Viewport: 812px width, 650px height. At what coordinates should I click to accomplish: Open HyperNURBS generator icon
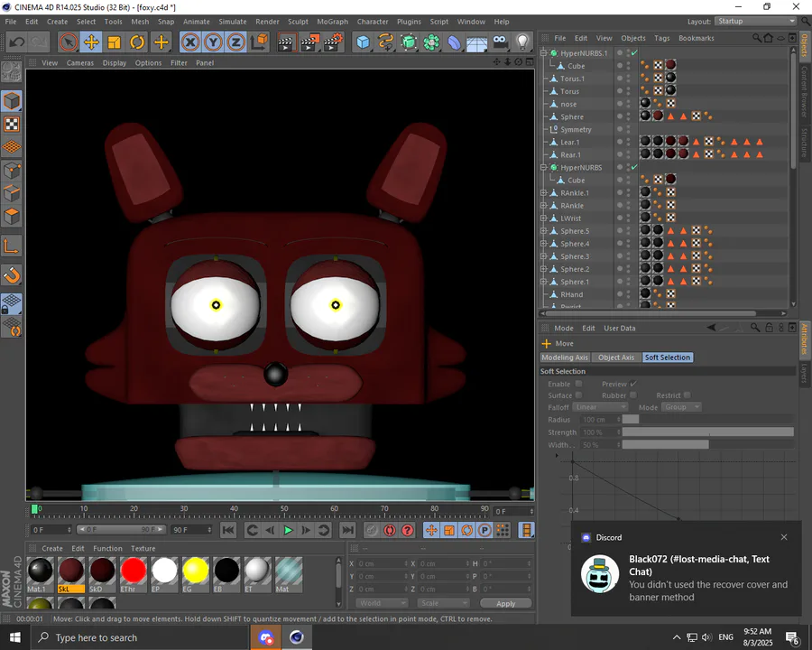pos(409,42)
